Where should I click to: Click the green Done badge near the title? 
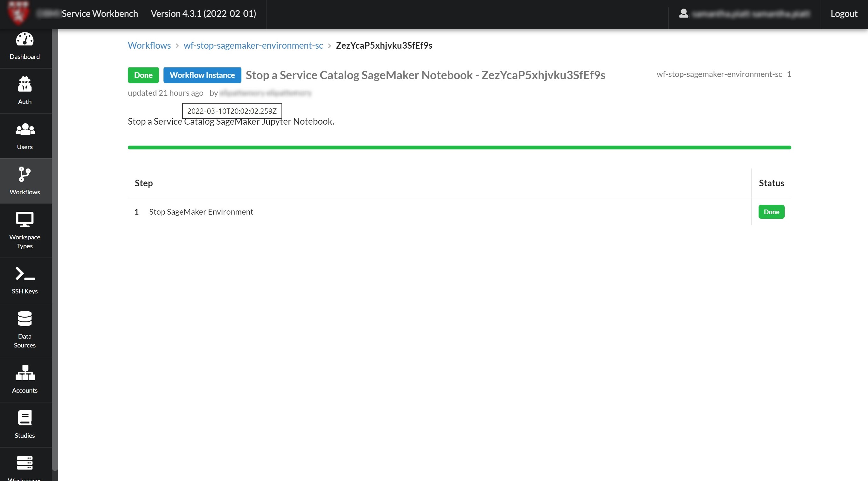tap(143, 75)
